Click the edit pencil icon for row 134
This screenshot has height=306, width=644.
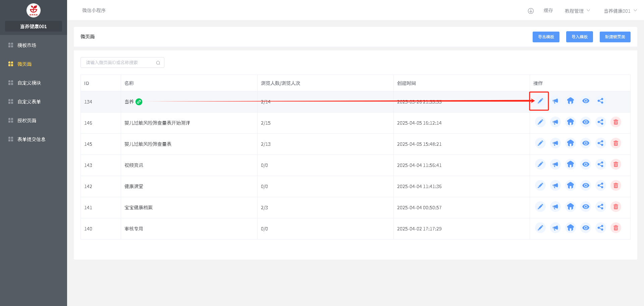(540, 101)
